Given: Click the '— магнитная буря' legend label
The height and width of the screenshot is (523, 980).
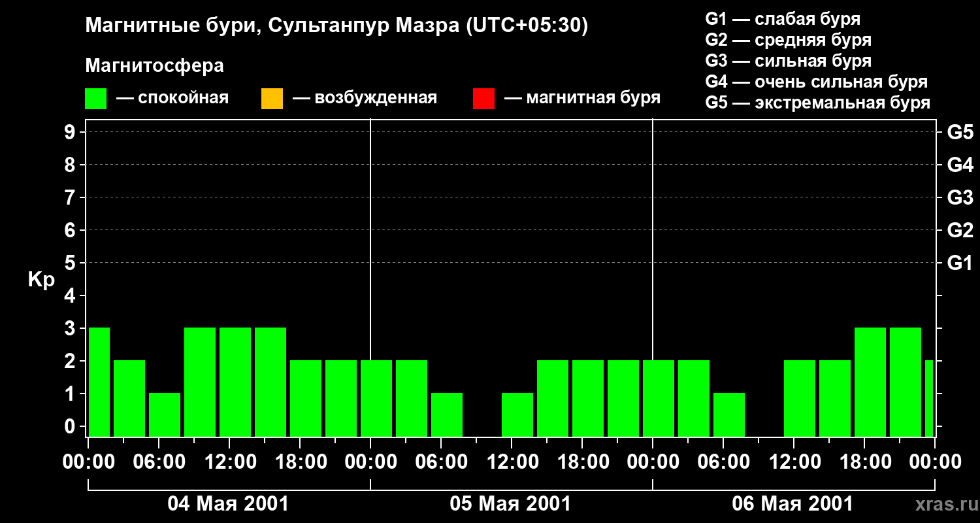Looking at the screenshot, I should click(x=583, y=99).
